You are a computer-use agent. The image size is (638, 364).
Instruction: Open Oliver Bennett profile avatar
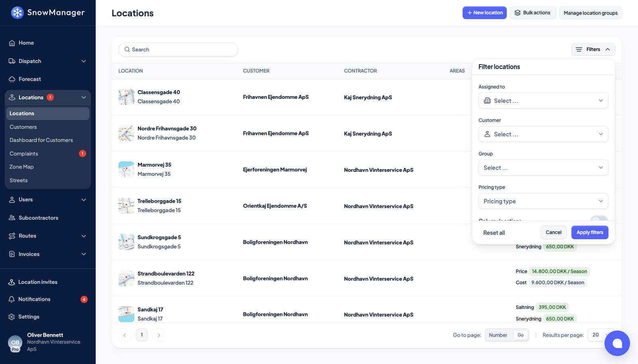click(x=15, y=343)
